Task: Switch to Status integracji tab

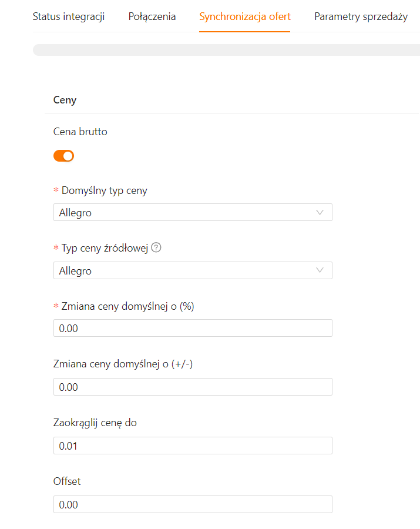Action: 69,16
